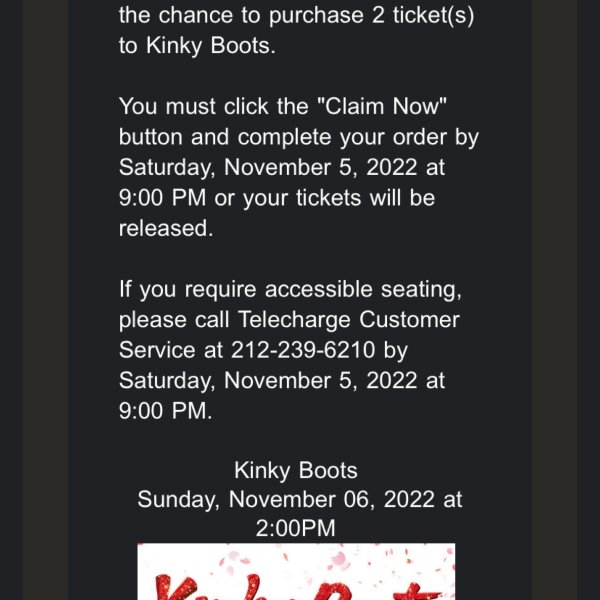Select the final "9:00 PM." in accessibility paragraph
This screenshot has width=600, height=600.
[x=165, y=411]
